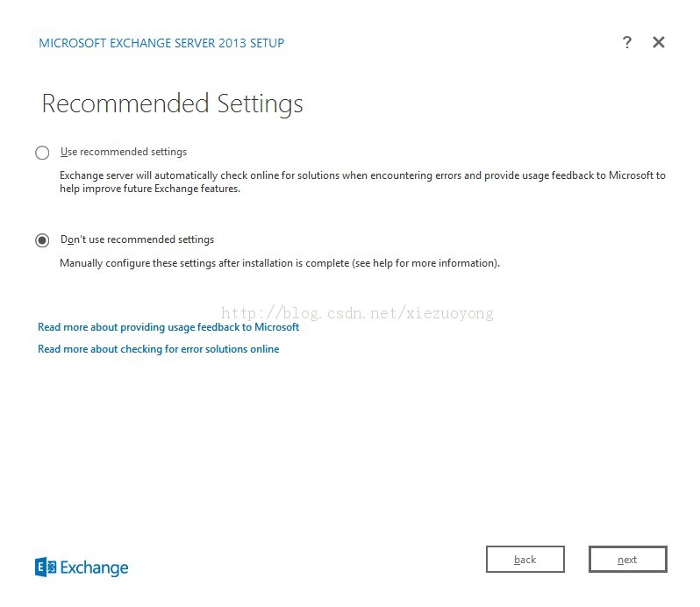Viewport: 700px width, 607px height.
Task: Click the Microsoft Exchange Server 2013 Setup title
Action: point(161,43)
